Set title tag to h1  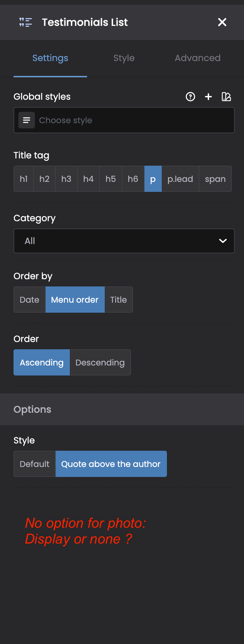coord(24,179)
